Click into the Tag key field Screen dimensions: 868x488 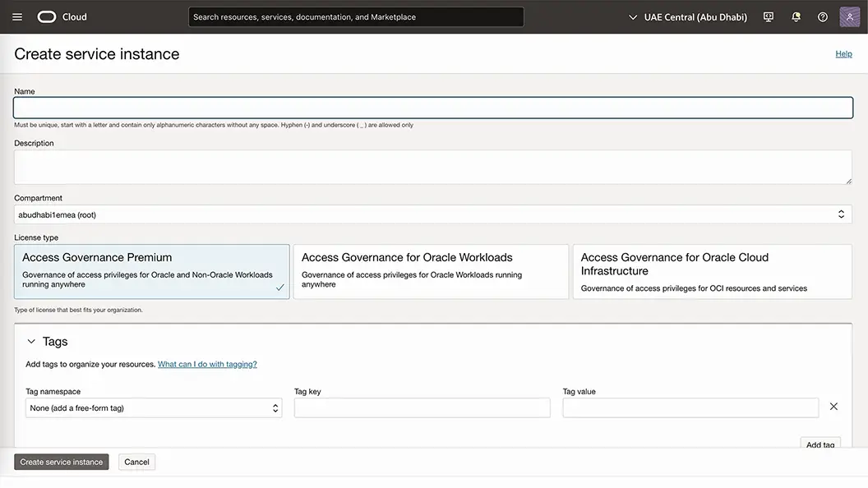click(x=422, y=407)
